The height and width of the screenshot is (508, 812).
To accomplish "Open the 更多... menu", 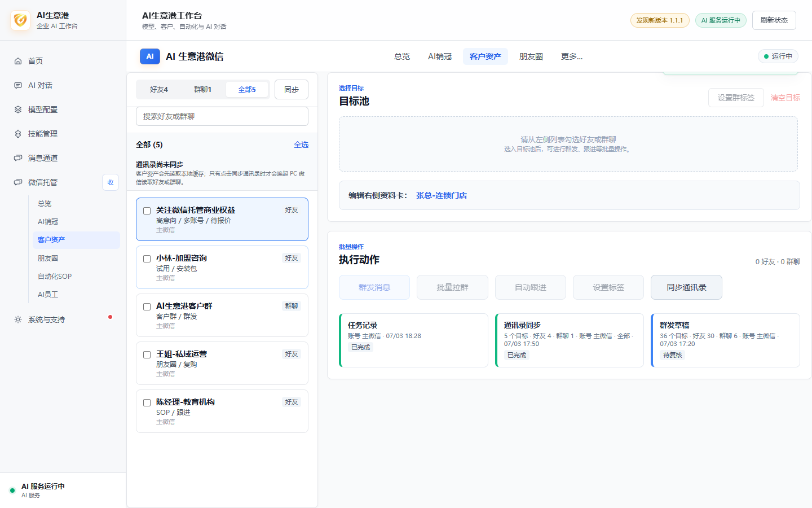I will pos(572,56).
